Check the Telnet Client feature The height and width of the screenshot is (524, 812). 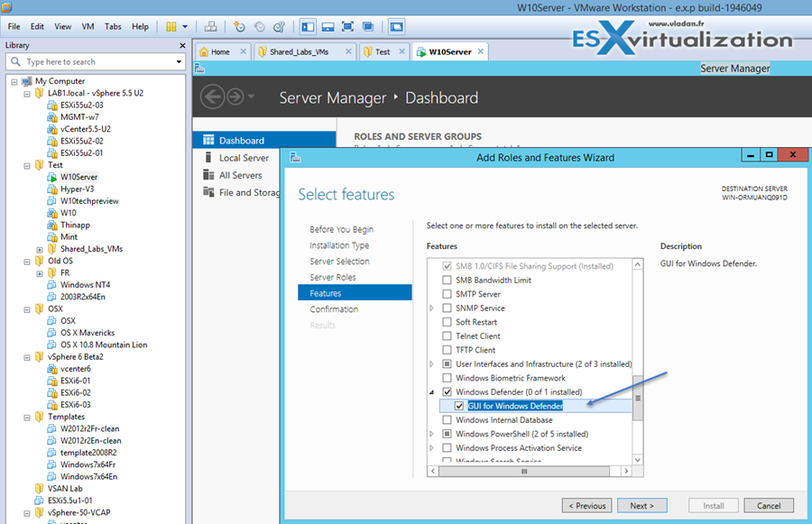(447, 336)
